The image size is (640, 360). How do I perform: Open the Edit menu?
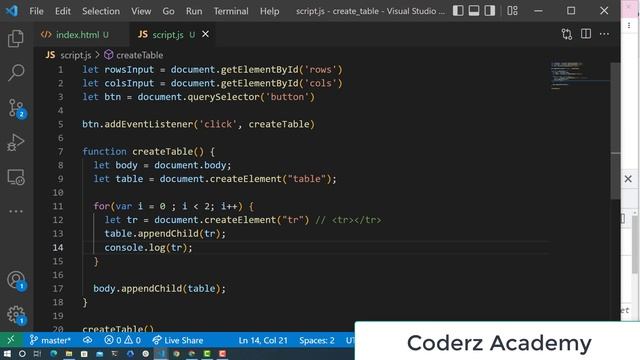point(63,11)
